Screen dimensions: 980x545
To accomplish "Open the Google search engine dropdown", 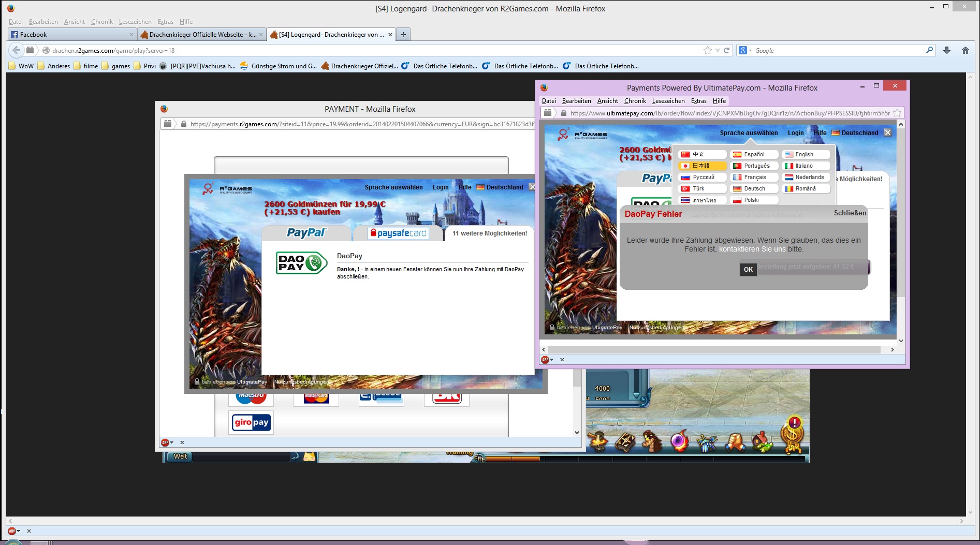I will (745, 50).
